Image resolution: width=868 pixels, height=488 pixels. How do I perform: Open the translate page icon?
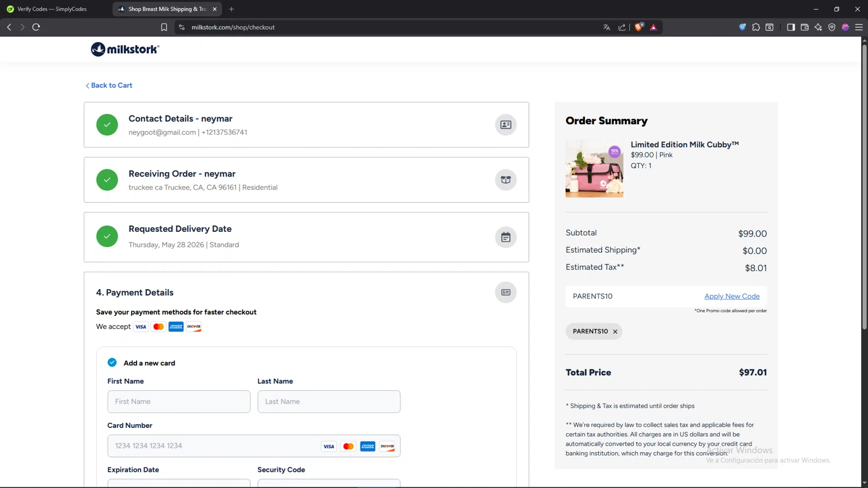click(x=606, y=27)
